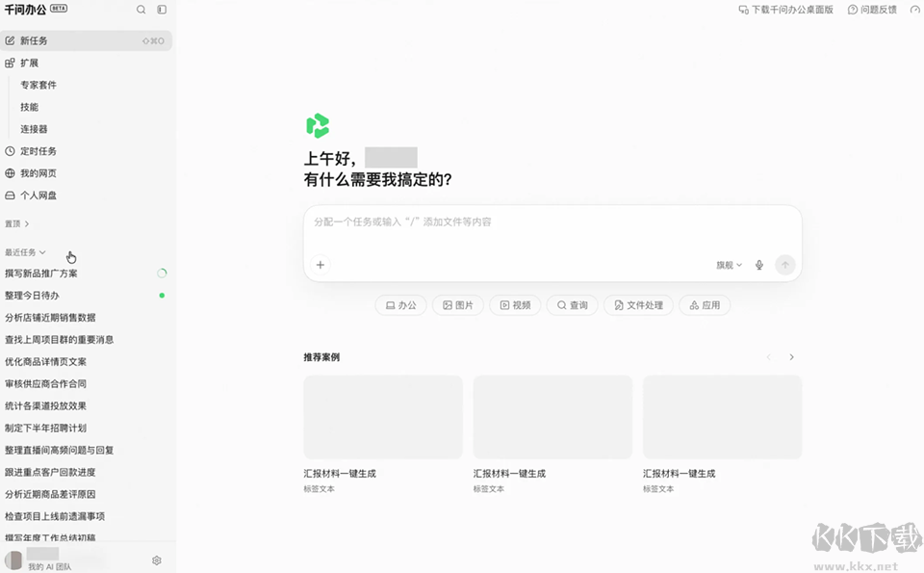The image size is (924, 573).
Task: Click the loading spinner beside 撰写新品推广方案
Action: pyautogui.click(x=162, y=273)
